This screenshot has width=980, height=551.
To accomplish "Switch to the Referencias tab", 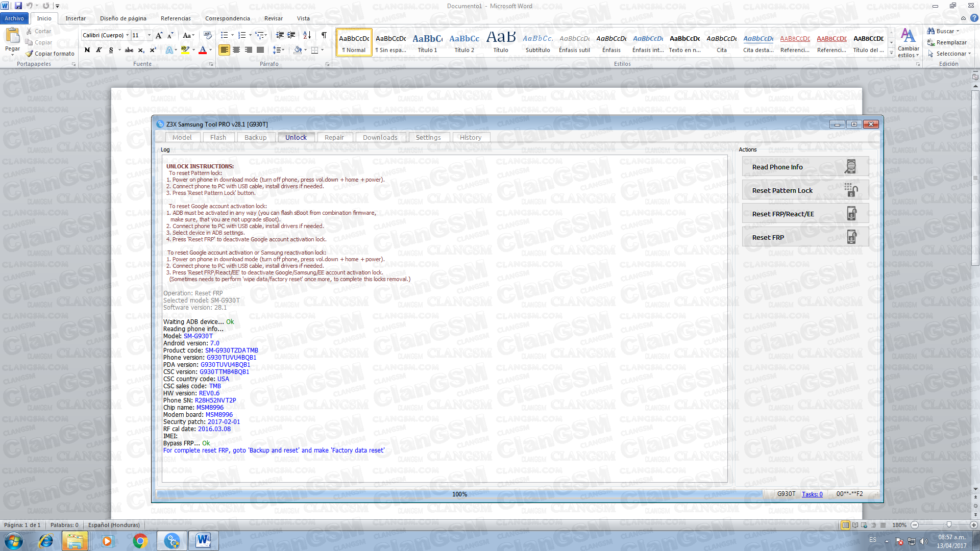I will (176, 18).
